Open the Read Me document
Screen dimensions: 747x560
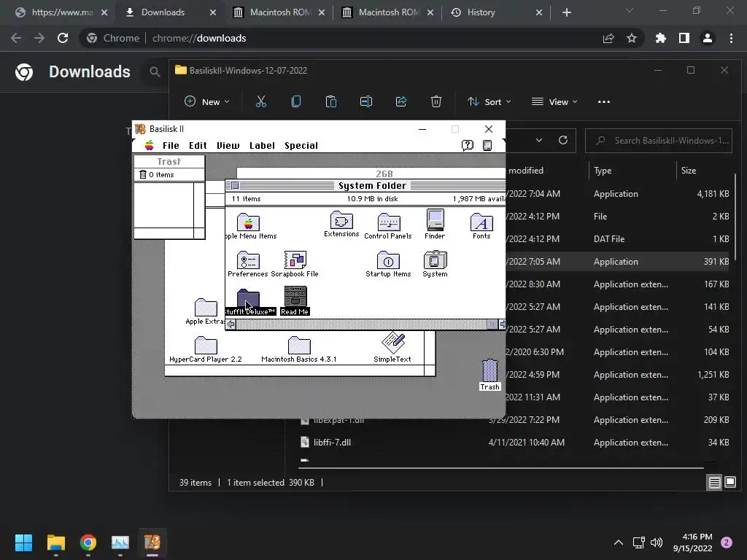pos(295,297)
